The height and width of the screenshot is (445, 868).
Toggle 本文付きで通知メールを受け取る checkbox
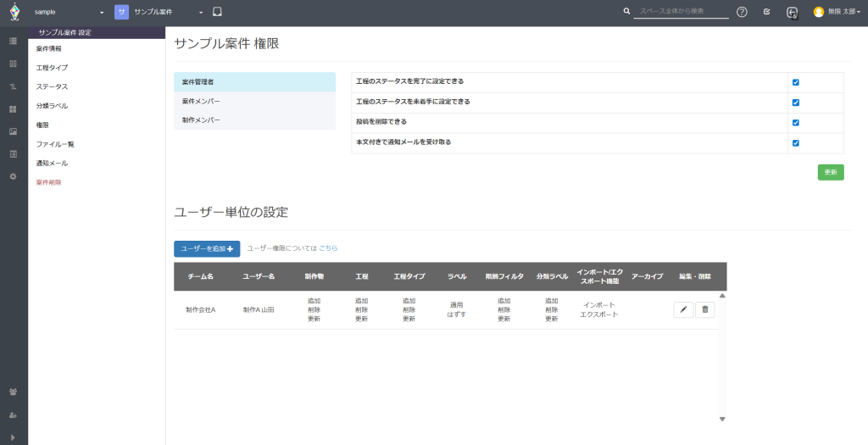(x=796, y=143)
